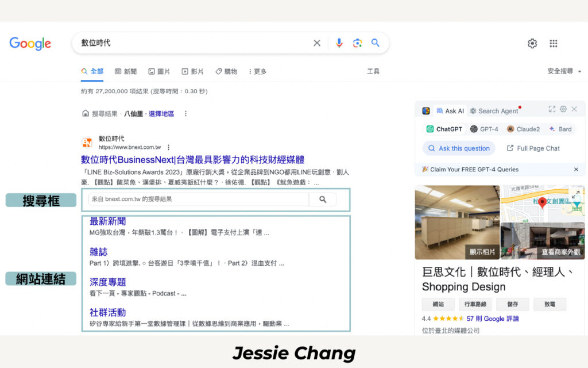588x368 pixels.
Task: Click the 網站 button in knowledge panel
Action: coord(438,304)
